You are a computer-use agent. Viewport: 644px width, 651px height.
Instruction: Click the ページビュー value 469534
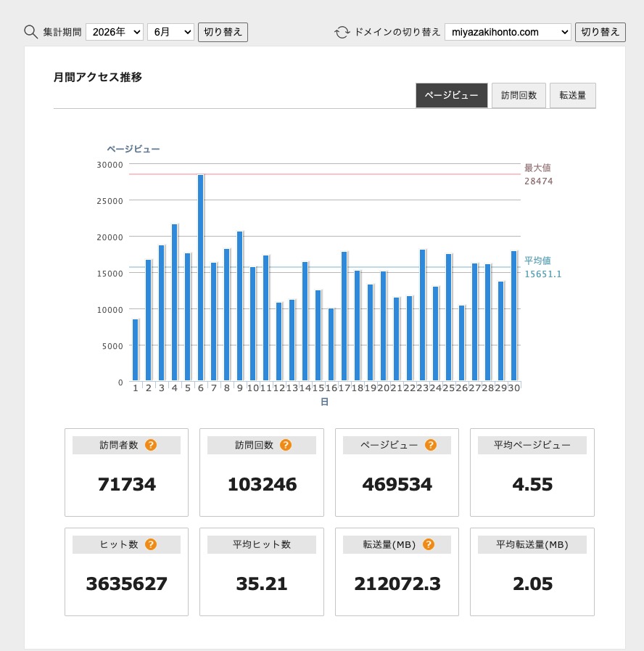(397, 484)
